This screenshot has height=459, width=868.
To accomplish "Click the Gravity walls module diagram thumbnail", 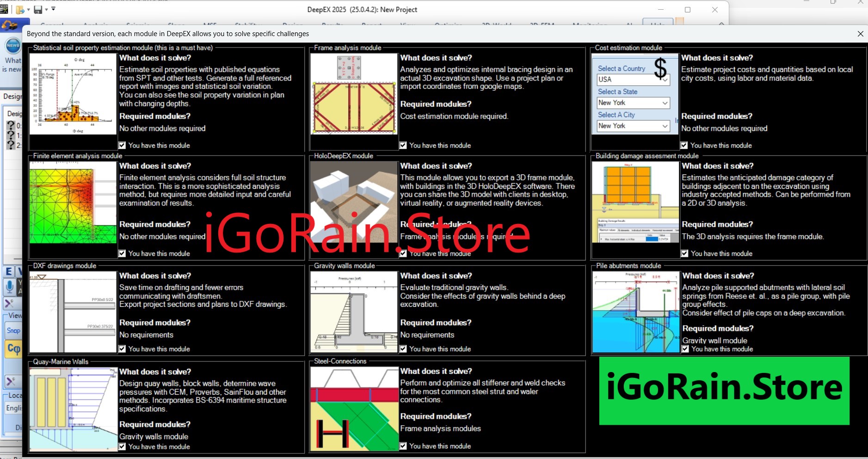I will [354, 311].
